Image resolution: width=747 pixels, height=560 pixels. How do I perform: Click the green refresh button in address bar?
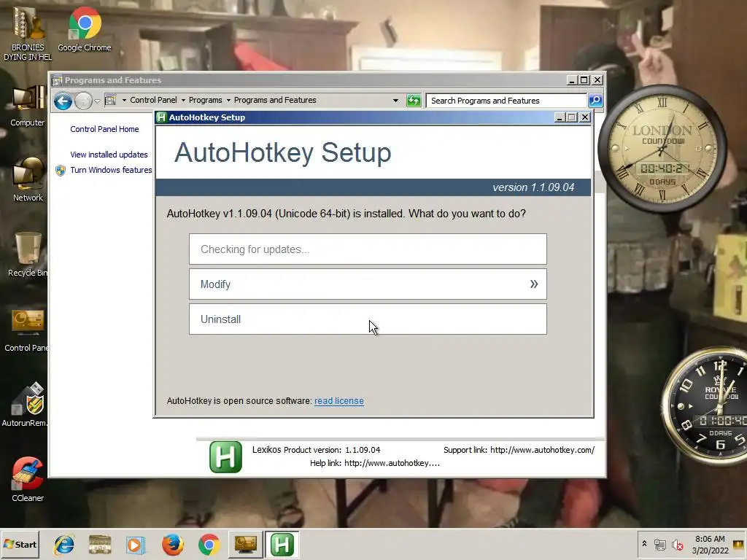coord(414,101)
